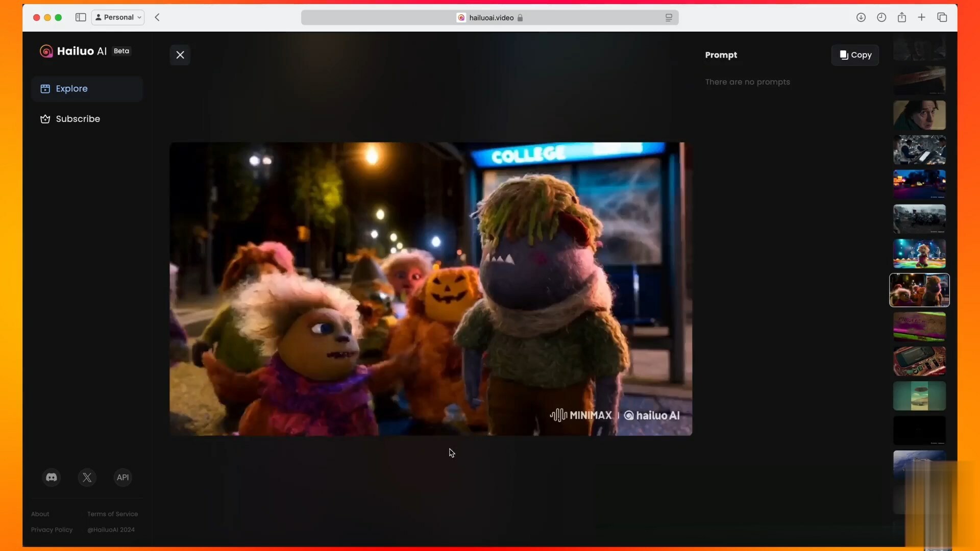The height and width of the screenshot is (551, 980).
Task: Click the Beta badge next to logo
Action: 121,51
